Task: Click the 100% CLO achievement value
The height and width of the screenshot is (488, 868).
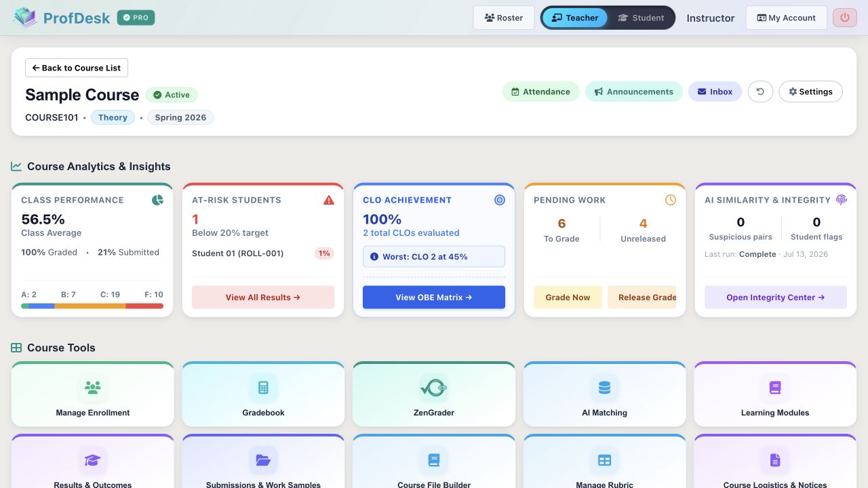Action: [382, 219]
